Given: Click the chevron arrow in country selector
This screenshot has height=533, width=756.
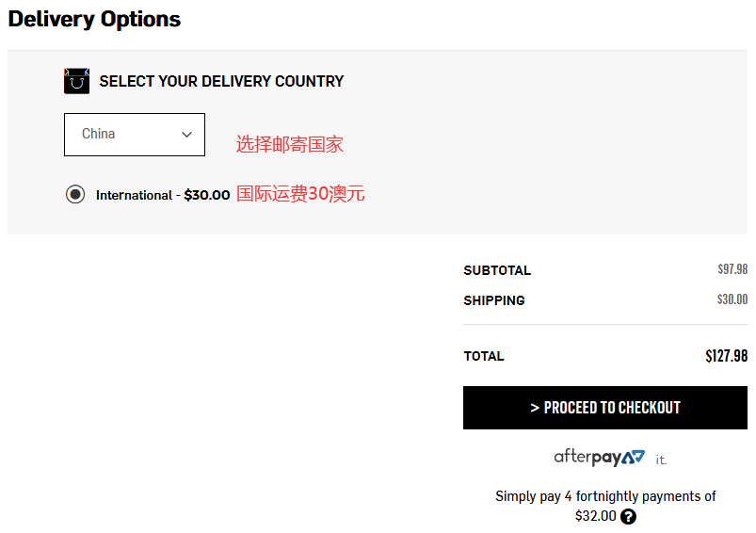Looking at the screenshot, I should pos(186,135).
